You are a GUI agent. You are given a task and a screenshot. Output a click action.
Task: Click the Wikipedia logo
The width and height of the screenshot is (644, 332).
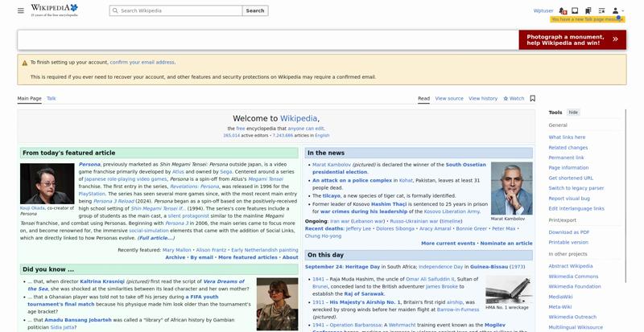pyautogui.click(x=54, y=10)
